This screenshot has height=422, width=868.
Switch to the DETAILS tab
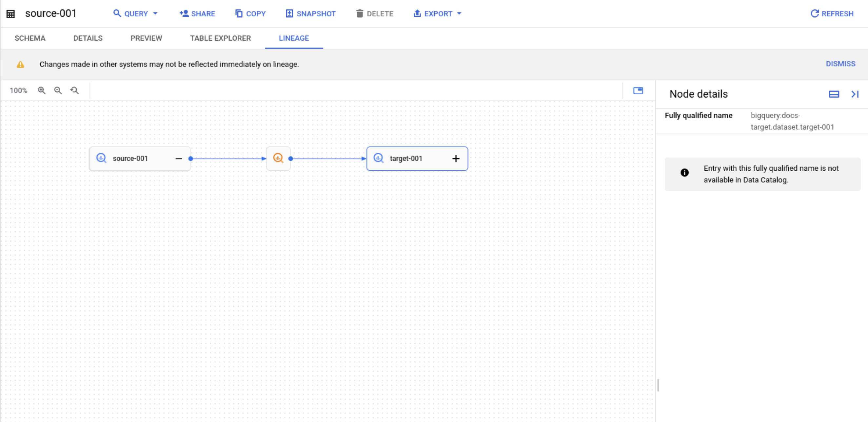point(88,38)
